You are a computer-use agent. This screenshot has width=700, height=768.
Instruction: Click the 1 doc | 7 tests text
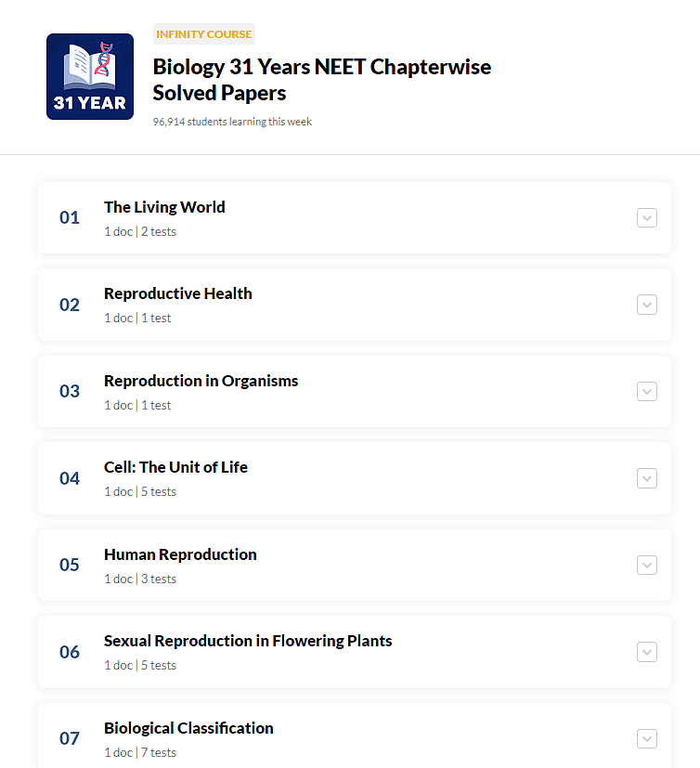click(x=140, y=752)
